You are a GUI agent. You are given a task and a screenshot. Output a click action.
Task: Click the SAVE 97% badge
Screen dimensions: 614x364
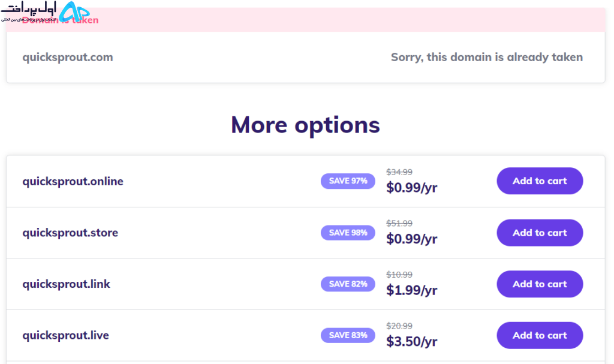348,181
